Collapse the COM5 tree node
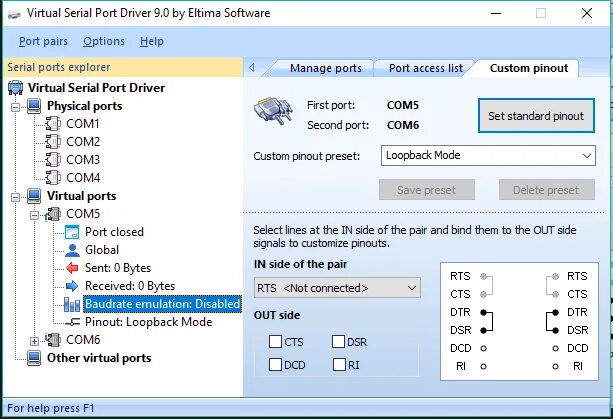 [34, 215]
